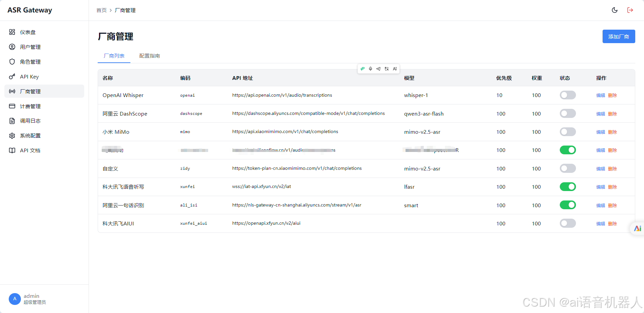Switch to the 厂商列表 tab
644x313 pixels.
pyautogui.click(x=114, y=56)
